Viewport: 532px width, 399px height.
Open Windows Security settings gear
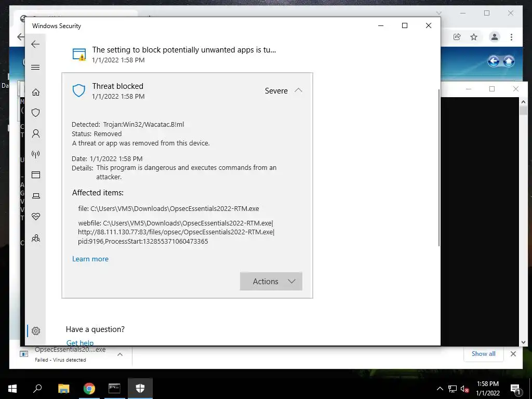36,331
